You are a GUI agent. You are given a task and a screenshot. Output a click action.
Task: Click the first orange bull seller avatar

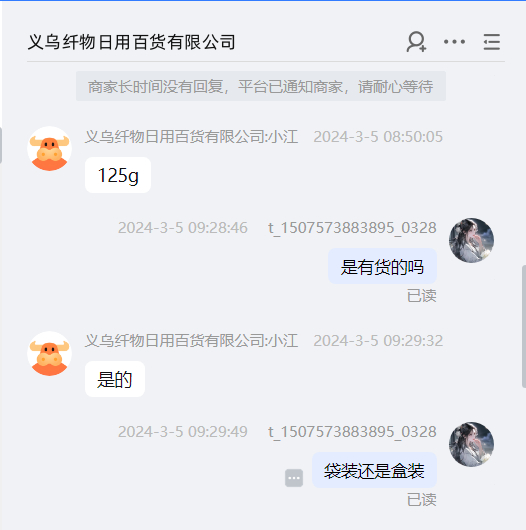click(x=49, y=148)
